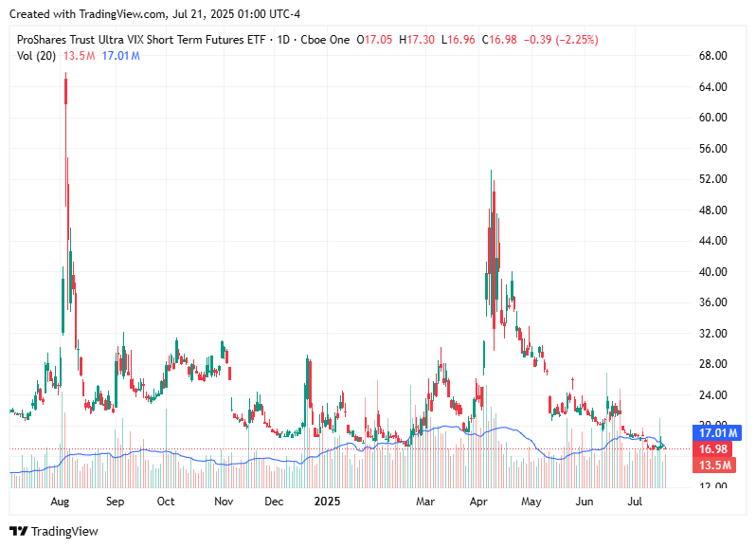Click the Oct label on time axis
This screenshot has height=548, width=756.
point(166,502)
